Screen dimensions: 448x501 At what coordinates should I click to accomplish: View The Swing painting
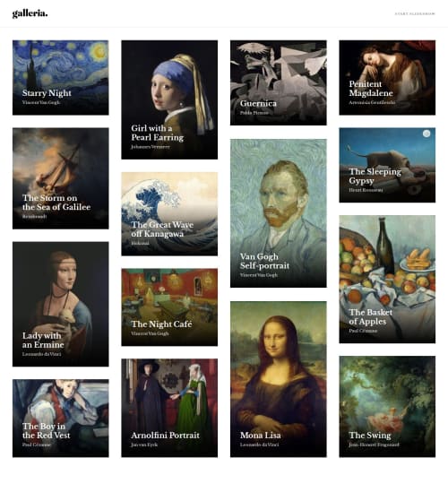click(x=387, y=407)
